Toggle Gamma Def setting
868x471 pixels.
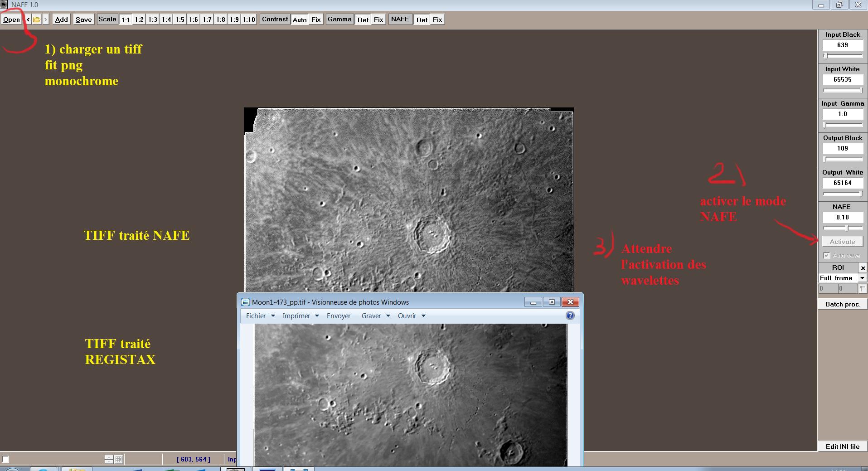tap(363, 19)
